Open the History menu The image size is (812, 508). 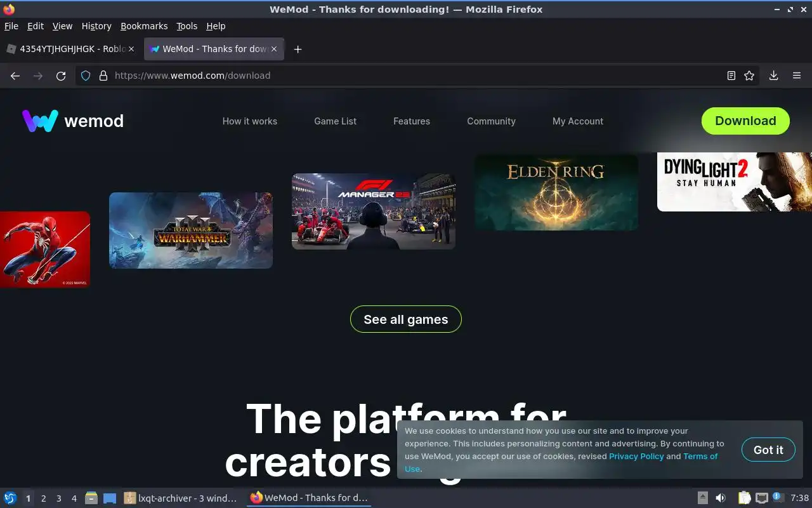coord(96,26)
